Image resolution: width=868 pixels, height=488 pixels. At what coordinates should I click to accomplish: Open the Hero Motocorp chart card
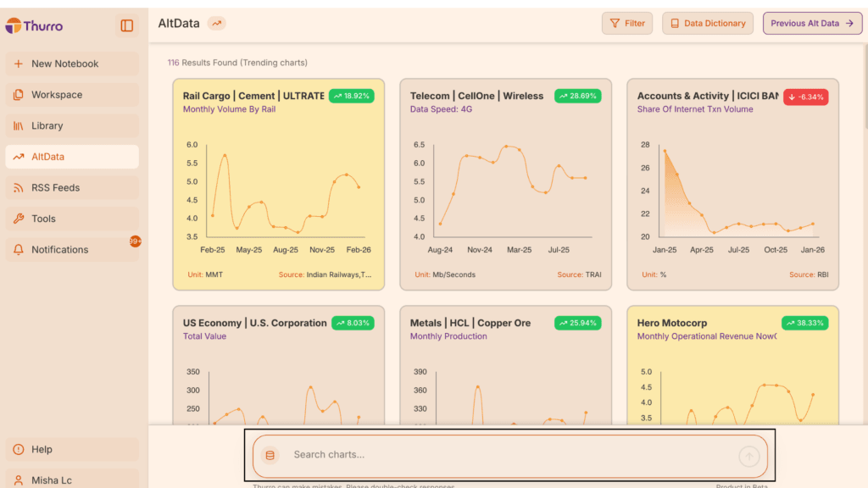click(x=732, y=364)
